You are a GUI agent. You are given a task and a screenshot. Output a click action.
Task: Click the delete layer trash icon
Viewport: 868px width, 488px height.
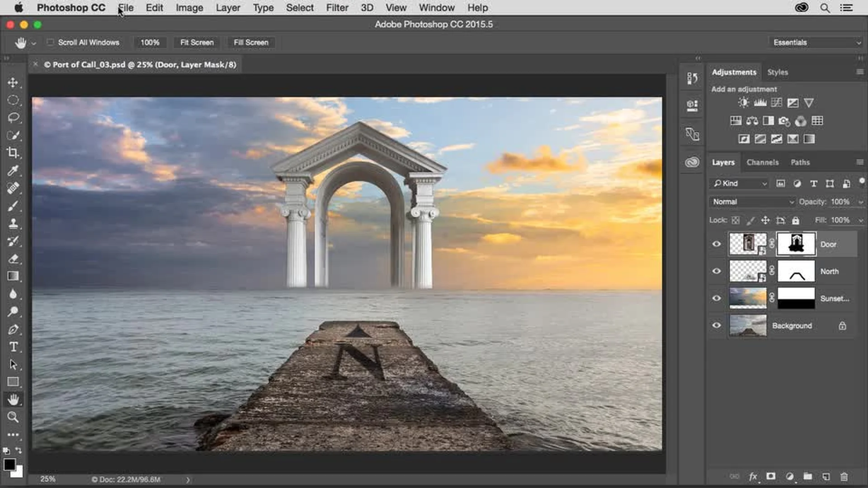844,476
